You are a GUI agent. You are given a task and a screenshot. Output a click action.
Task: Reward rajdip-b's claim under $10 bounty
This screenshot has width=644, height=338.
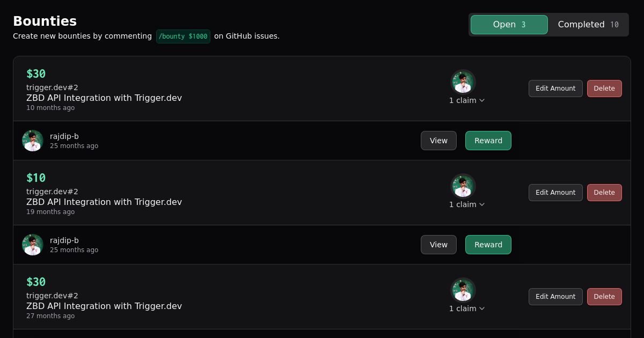(x=488, y=245)
